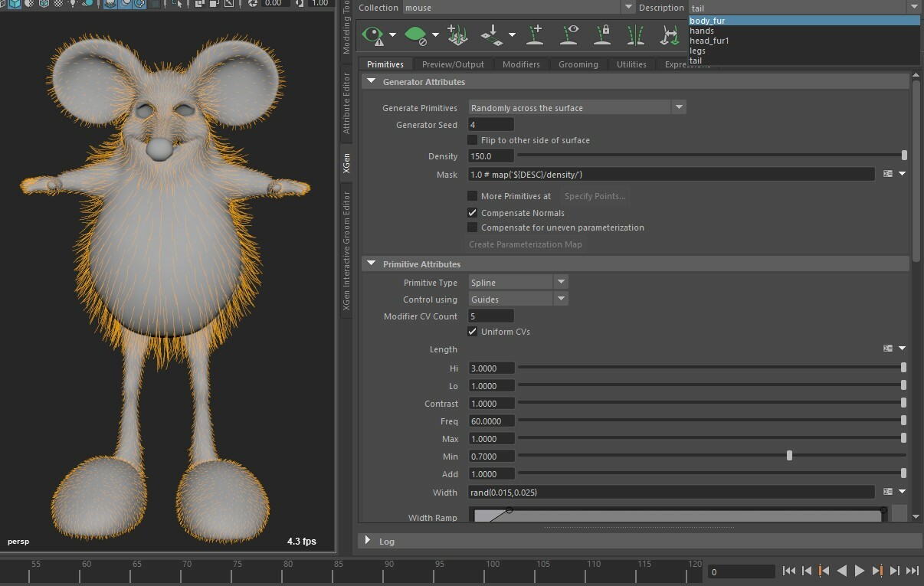This screenshot has width=924, height=586.
Task: Click the Min length slider handle
Action: pyautogui.click(x=789, y=456)
